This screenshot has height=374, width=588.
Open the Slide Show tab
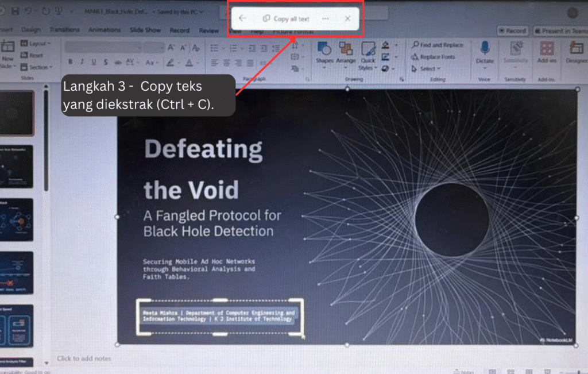coord(145,30)
